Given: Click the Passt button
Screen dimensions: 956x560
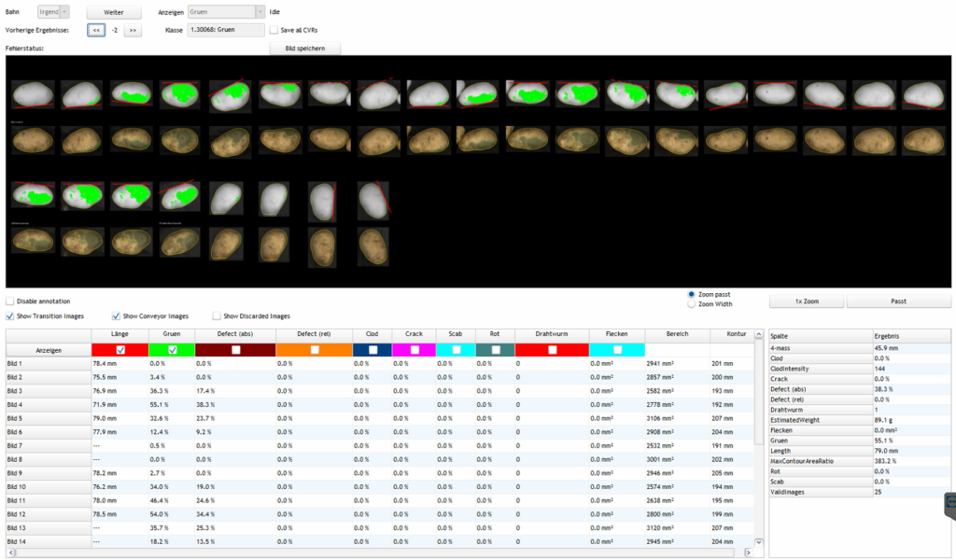Looking at the screenshot, I should pyautogui.click(x=897, y=301).
